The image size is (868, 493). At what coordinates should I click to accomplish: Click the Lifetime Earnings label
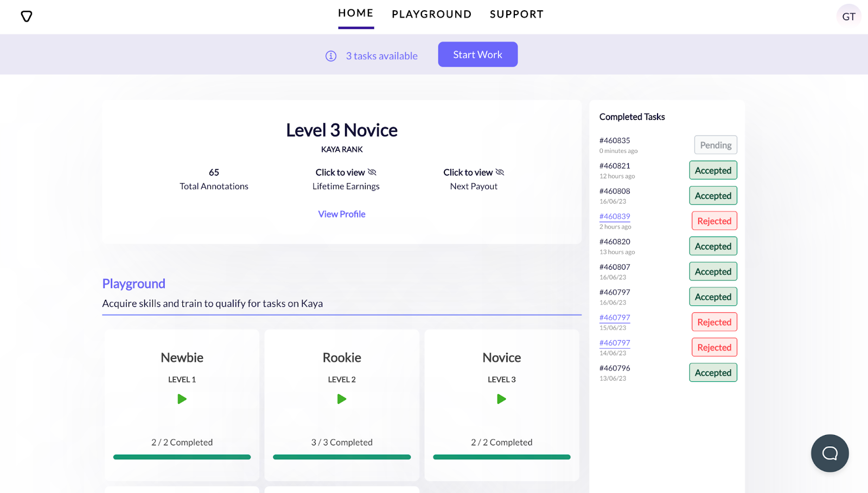[x=346, y=186]
